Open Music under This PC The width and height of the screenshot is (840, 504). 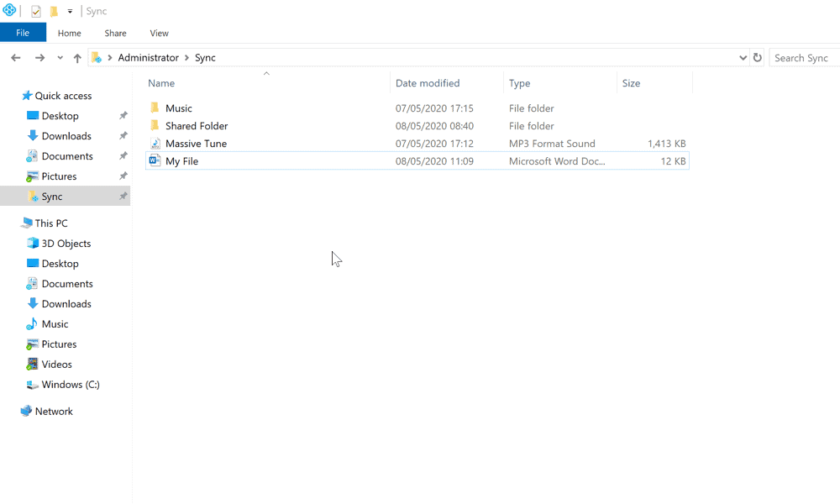pos(55,324)
